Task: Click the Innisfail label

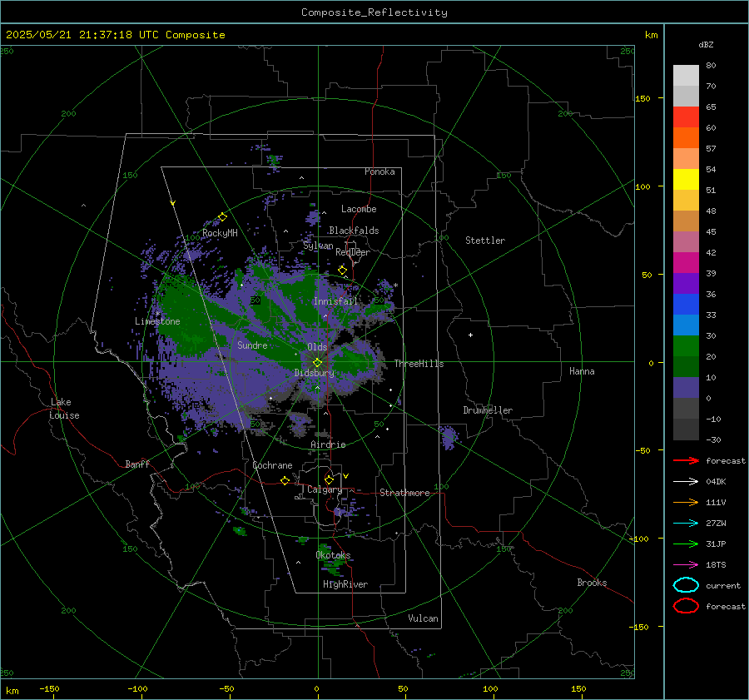Action: point(335,301)
